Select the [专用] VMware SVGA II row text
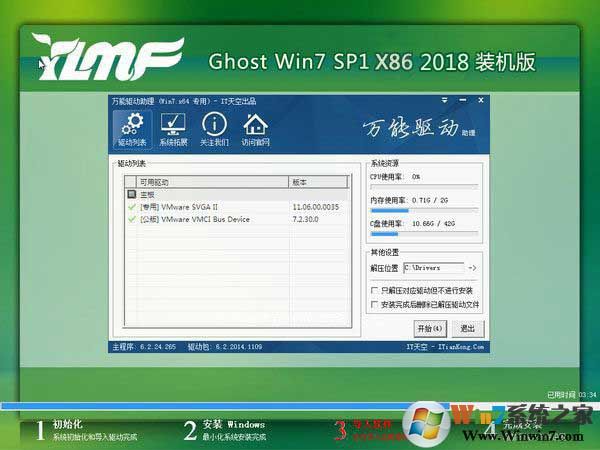The height and width of the screenshot is (450, 600). (x=179, y=207)
